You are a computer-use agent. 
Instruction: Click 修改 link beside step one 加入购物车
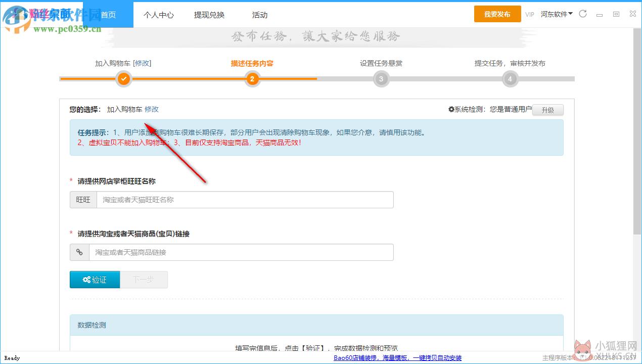pos(142,63)
